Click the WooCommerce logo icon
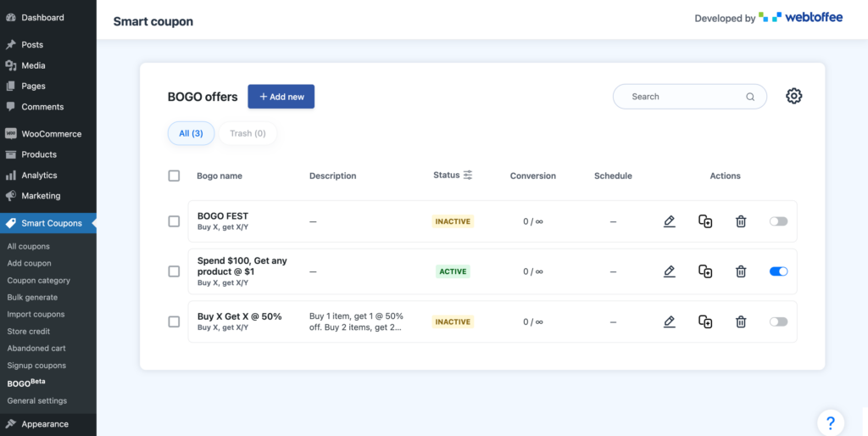Image resolution: width=868 pixels, height=436 pixels. [x=10, y=133]
